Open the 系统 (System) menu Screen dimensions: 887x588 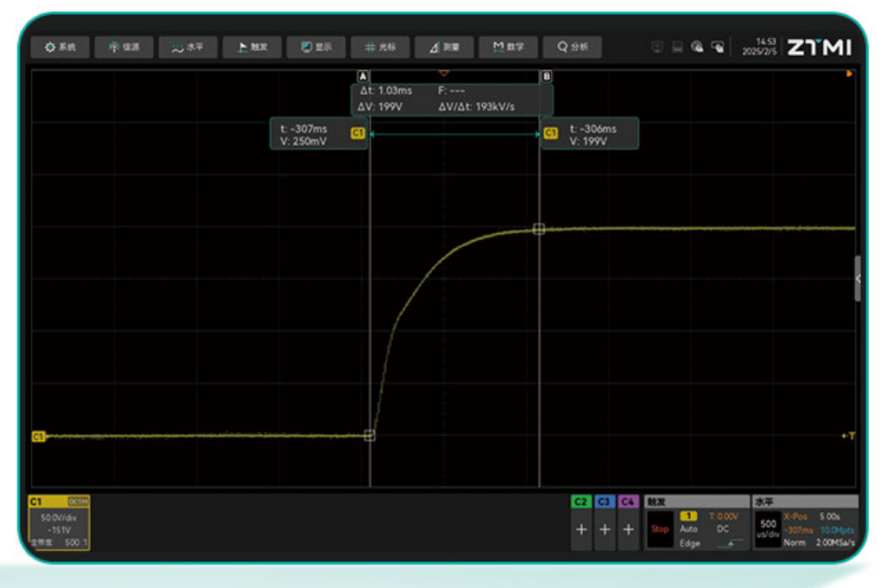coord(60,47)
